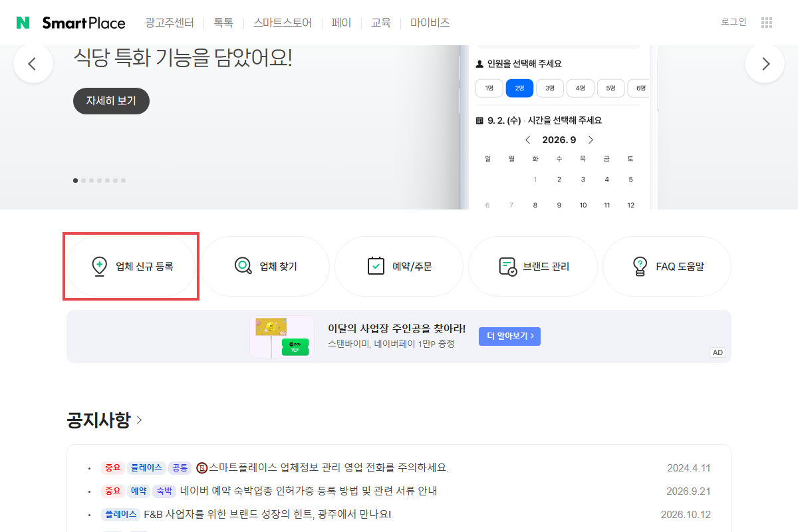Click 업체 신규 등록 button
798x532 pixels.
[x=131, y=266]
